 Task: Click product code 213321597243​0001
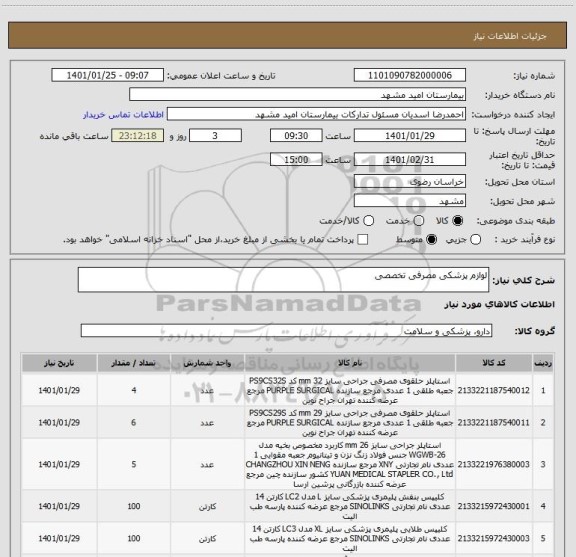click(494, 506)
